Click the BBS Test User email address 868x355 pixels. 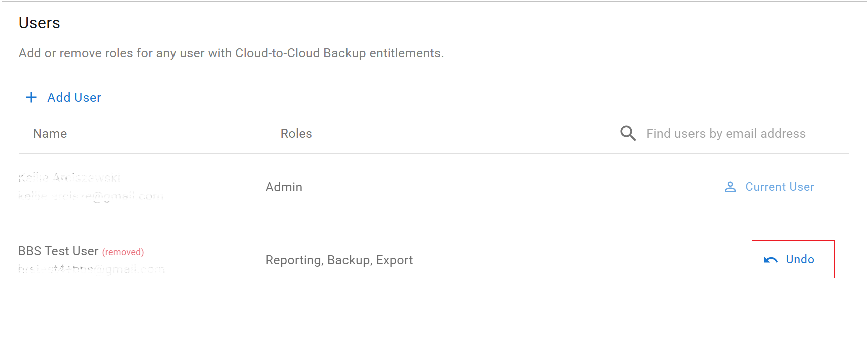[x=91, y=269]
